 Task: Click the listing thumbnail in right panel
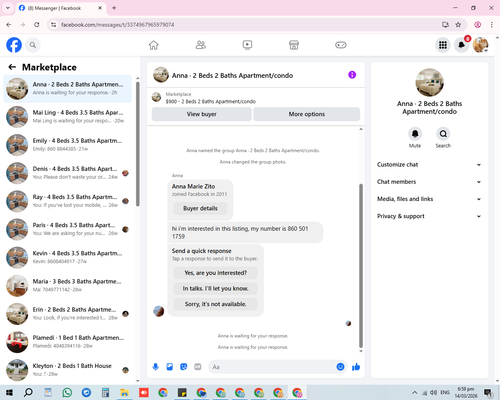[x=429, y=82]
